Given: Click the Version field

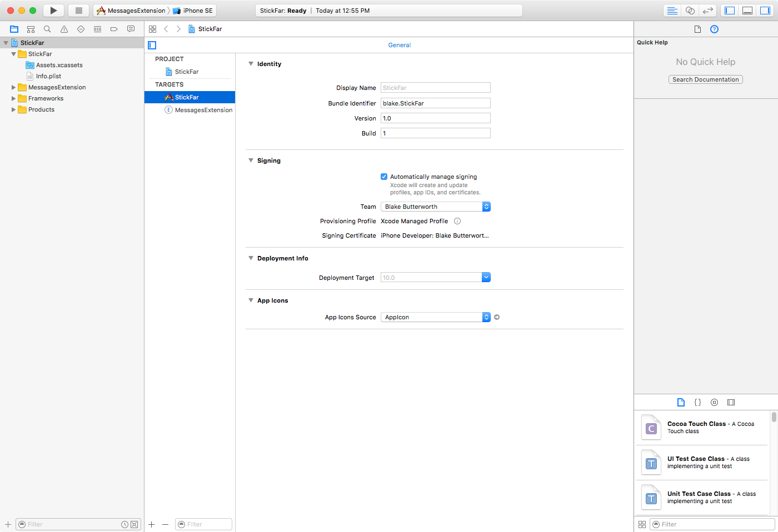Looking at the screenshot, I should point(436,118).
